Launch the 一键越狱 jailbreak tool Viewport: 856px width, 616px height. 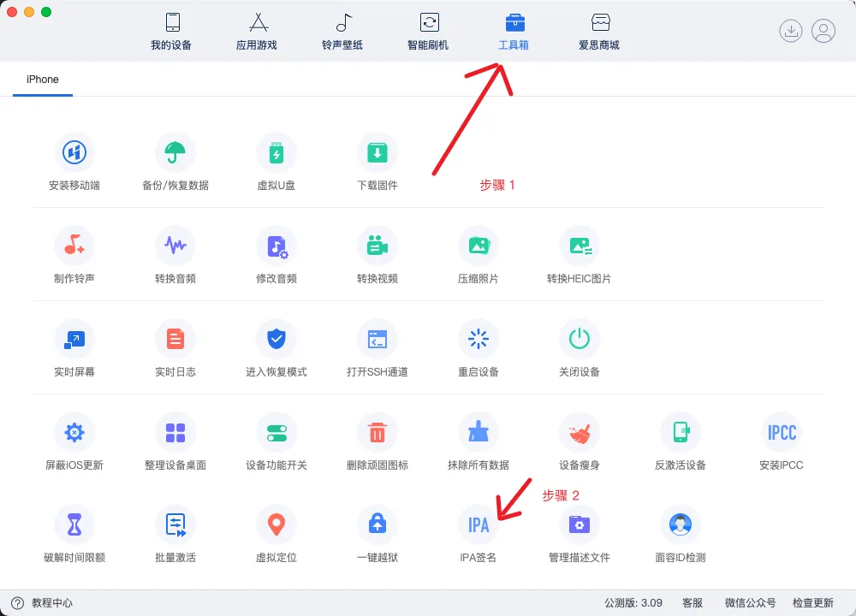pos(377,524)
